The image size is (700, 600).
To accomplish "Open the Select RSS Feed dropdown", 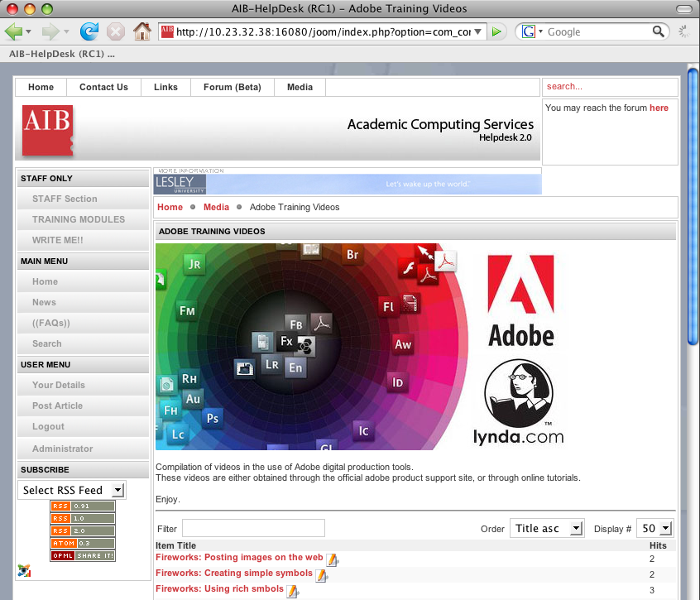I will pos(72,490).
